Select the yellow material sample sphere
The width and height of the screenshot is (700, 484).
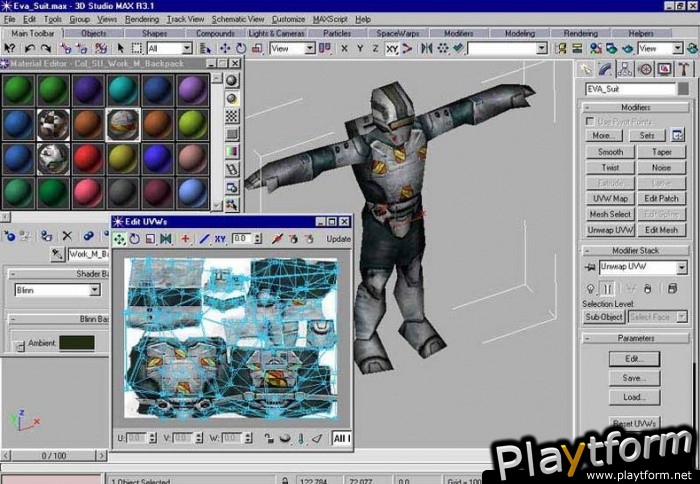tap(123, 159)
